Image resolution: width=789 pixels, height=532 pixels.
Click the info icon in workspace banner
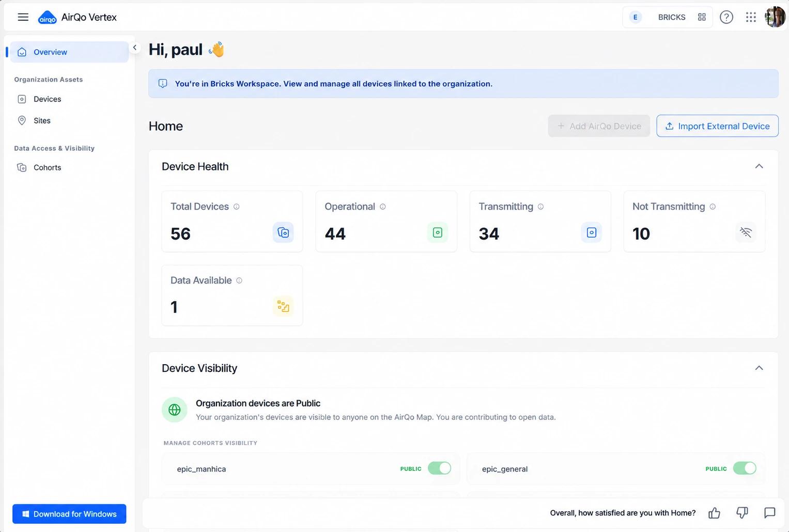[163, 84]
